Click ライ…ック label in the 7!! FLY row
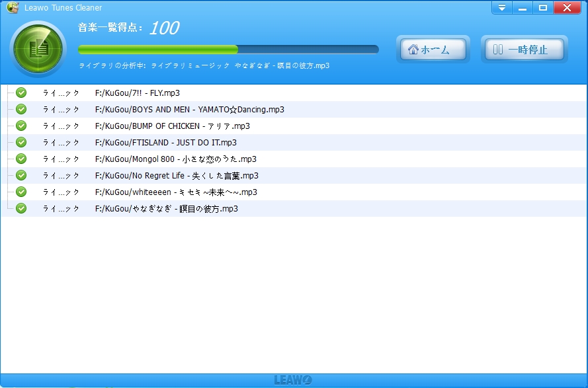The height and width of the screenshot is (388, 588). [61, 93]
